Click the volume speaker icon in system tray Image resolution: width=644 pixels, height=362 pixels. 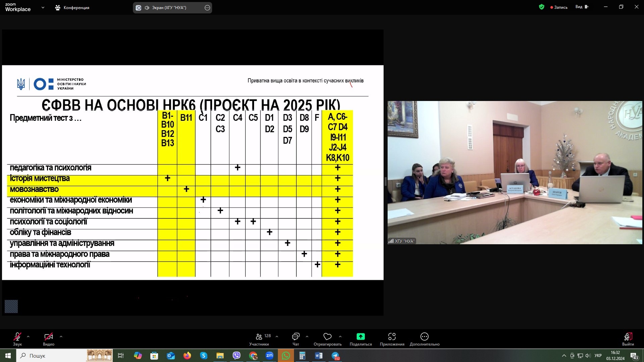[588, 356]
